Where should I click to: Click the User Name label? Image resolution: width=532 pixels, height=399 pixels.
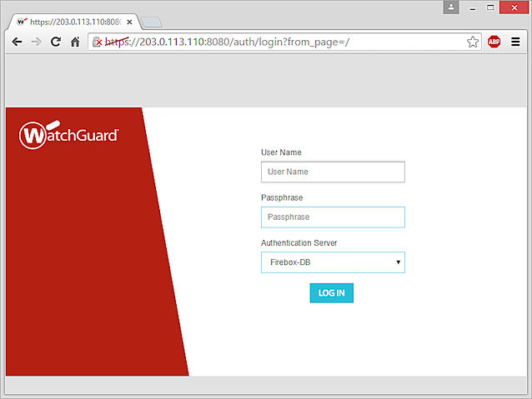[281, 152]
